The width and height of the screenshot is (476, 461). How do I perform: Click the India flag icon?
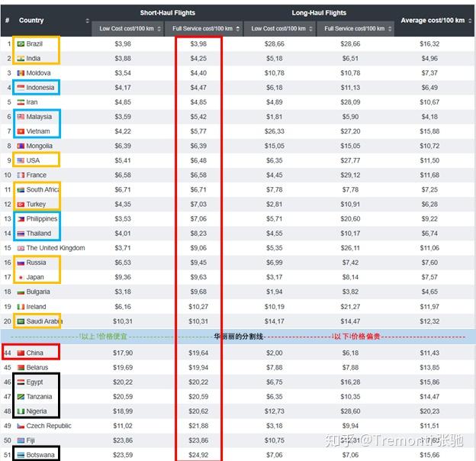[21, 59]
